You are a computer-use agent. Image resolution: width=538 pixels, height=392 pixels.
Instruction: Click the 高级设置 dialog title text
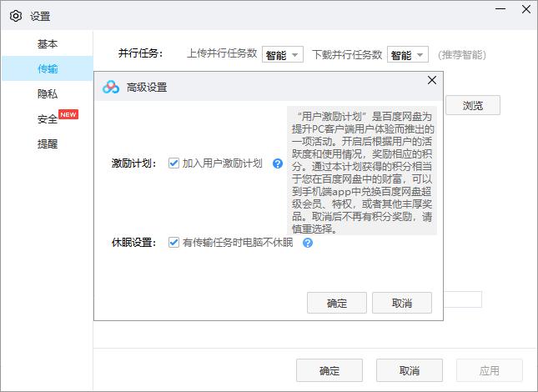147,87
